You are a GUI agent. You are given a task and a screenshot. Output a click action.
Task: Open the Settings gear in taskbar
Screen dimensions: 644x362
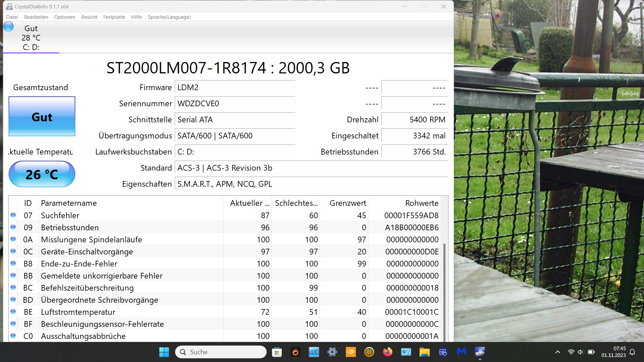332,352
